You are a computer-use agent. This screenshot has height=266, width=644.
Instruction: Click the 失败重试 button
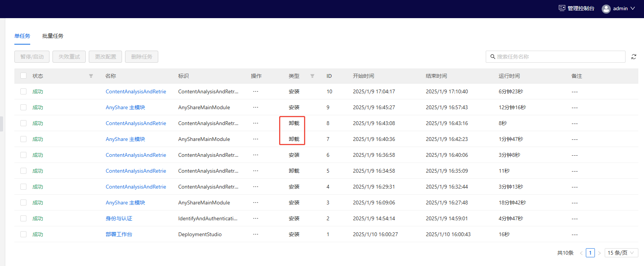coord(69,57)
